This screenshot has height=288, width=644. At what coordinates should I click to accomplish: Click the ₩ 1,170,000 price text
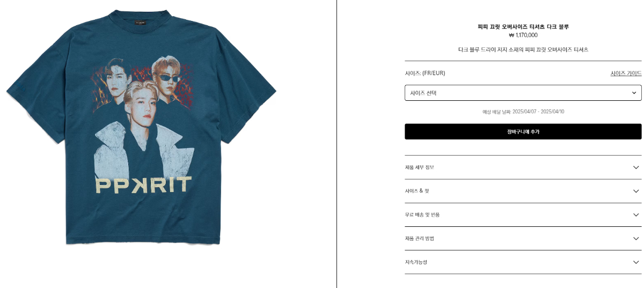point(523,35)
